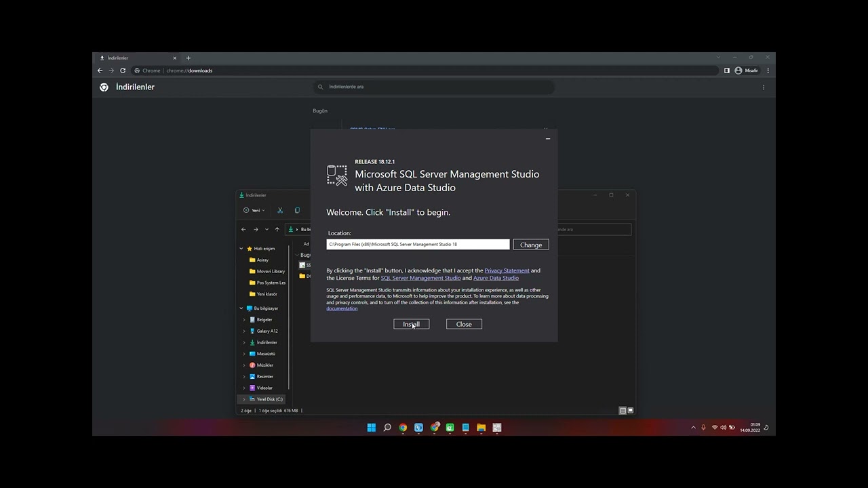Viewport: 868px width, 488px height.
Task: Open SQL Server Management Studio license link
Action: click(x=420, y=278)
